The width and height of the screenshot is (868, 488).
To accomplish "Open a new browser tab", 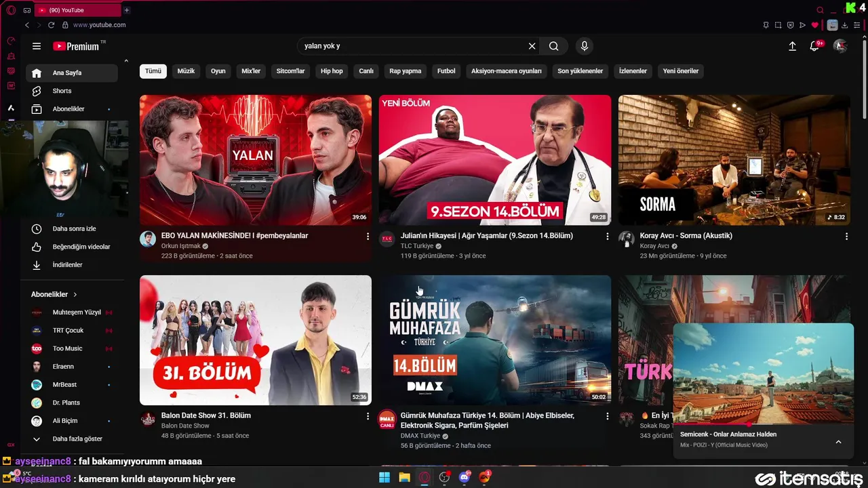I will tap(127, 10).
